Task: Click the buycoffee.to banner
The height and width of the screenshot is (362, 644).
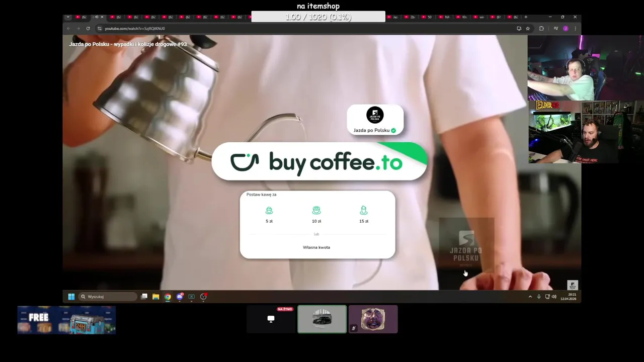Action: pyautogui.click(x=319, y=161)
